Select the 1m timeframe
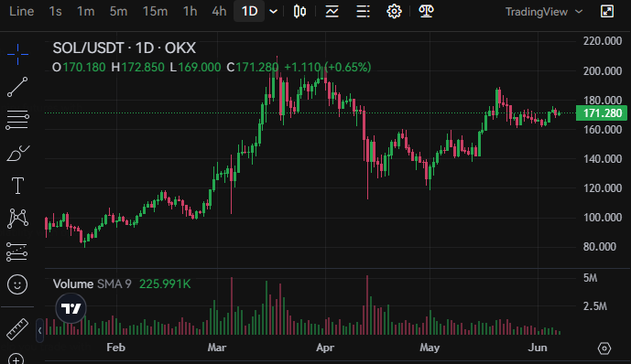Screen dimensions: 631x364 86,11
